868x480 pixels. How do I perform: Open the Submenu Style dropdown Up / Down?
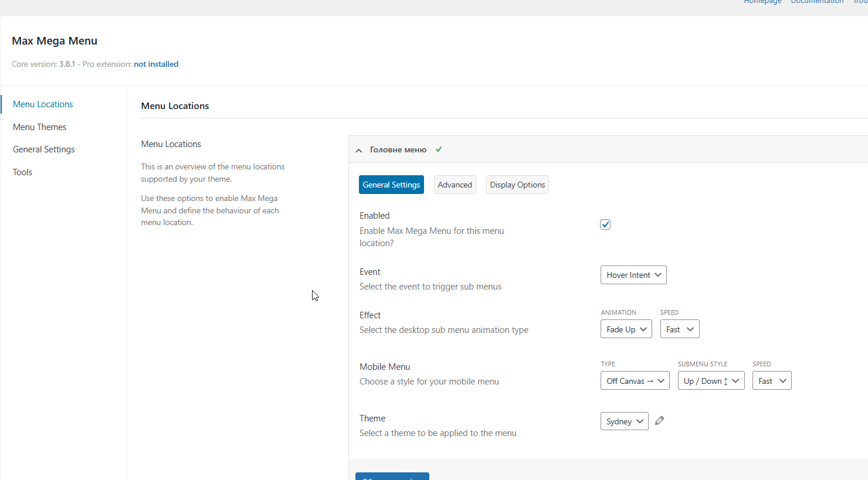coord(711,381)
